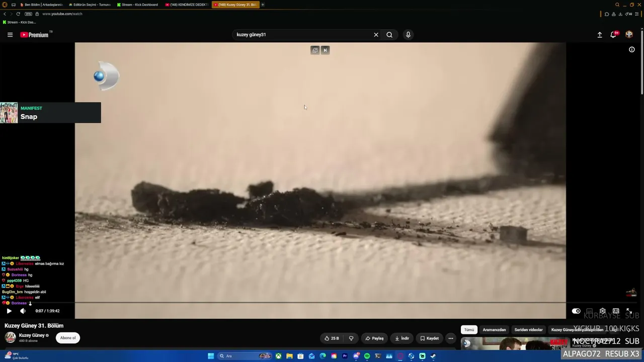
Task: Toggle the autoplay switch in player
Action: 576,311
